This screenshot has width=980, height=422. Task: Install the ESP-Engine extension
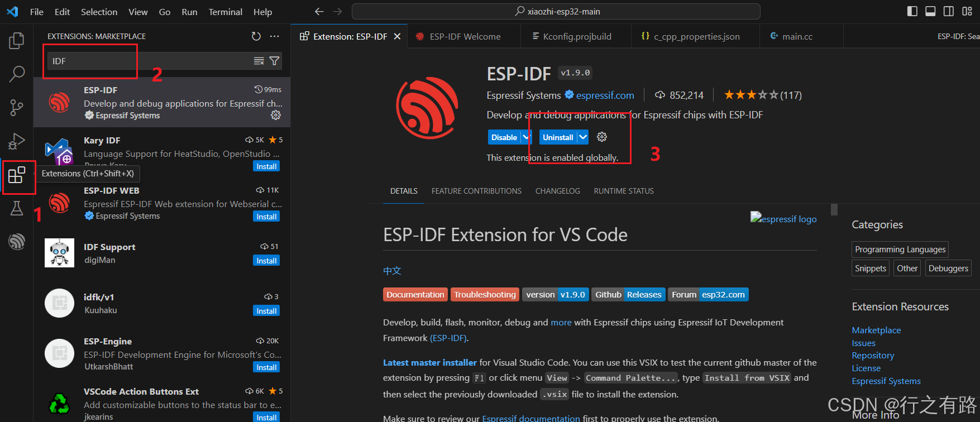pos(266,367)
